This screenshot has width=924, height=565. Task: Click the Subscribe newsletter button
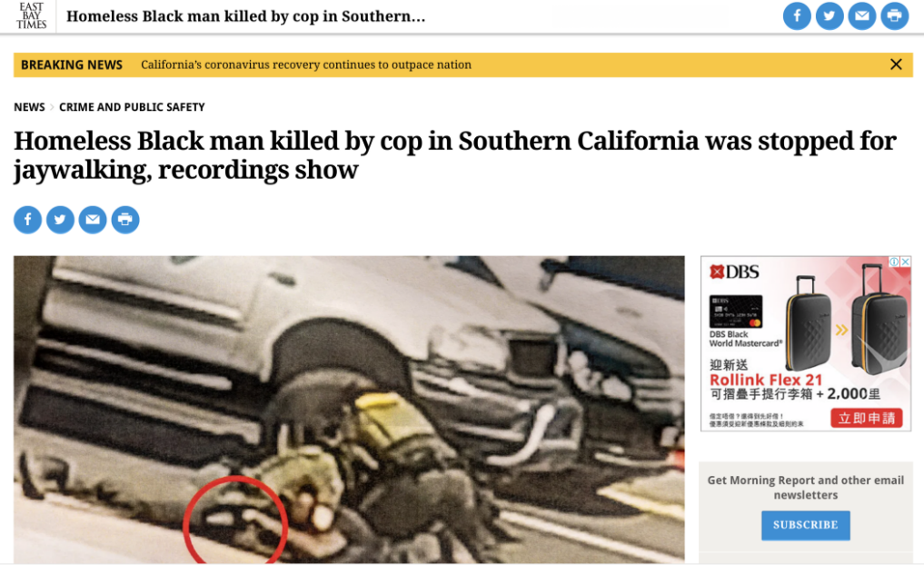click(x=806, y=525)
